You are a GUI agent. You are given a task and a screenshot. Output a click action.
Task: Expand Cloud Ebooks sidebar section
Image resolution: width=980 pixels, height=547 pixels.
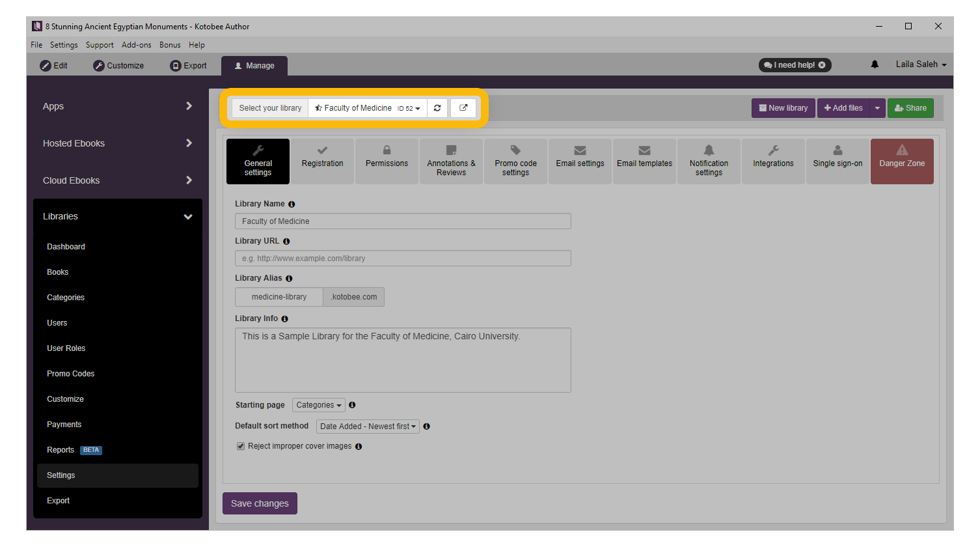[117, 180]
